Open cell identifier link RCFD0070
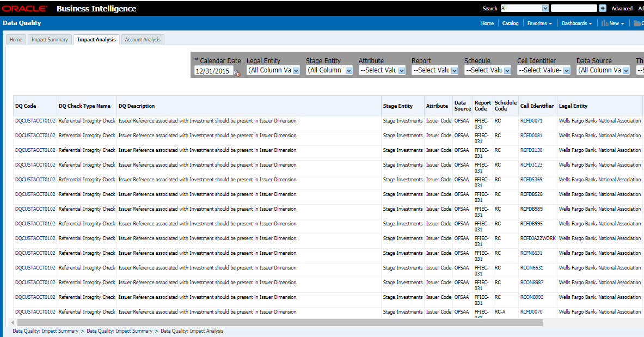This screenshot has height=337, width=644. click(531, 312)
